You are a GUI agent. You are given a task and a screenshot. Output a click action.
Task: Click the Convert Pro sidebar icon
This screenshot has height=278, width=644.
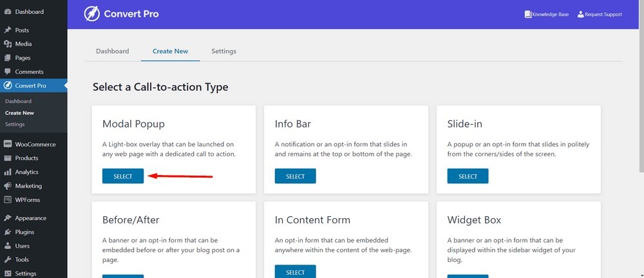click(7, 86)
